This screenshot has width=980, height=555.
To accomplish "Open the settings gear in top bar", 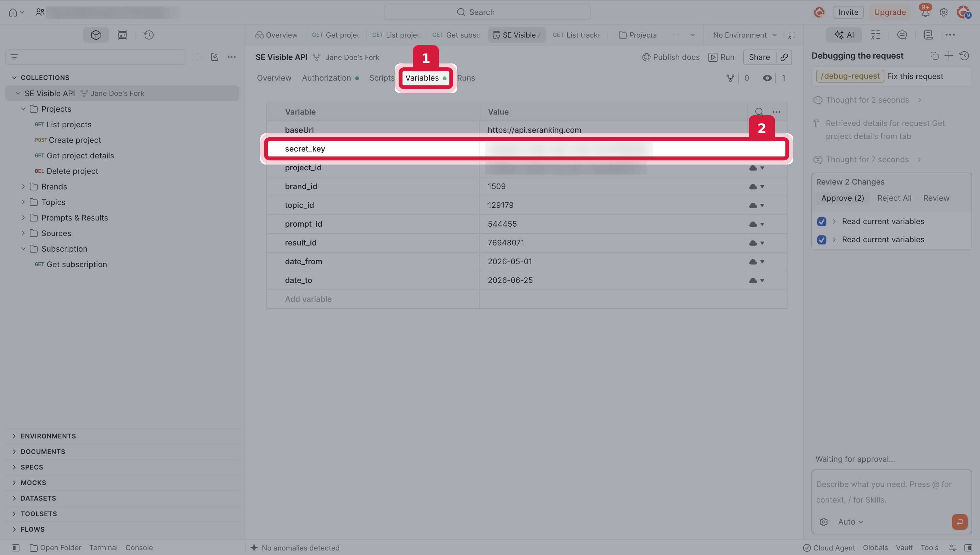I will (x=944, y=13).
